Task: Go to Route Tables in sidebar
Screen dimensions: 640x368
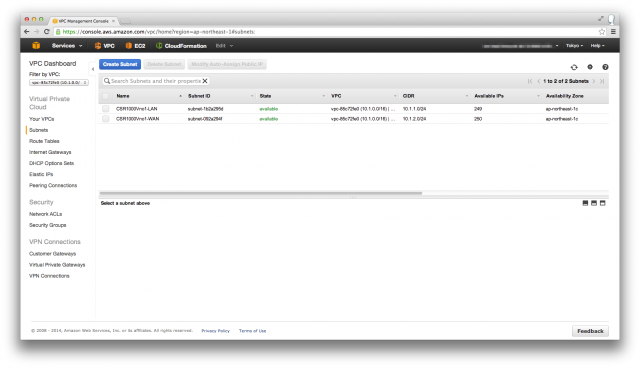Action: tap(44, 141)
